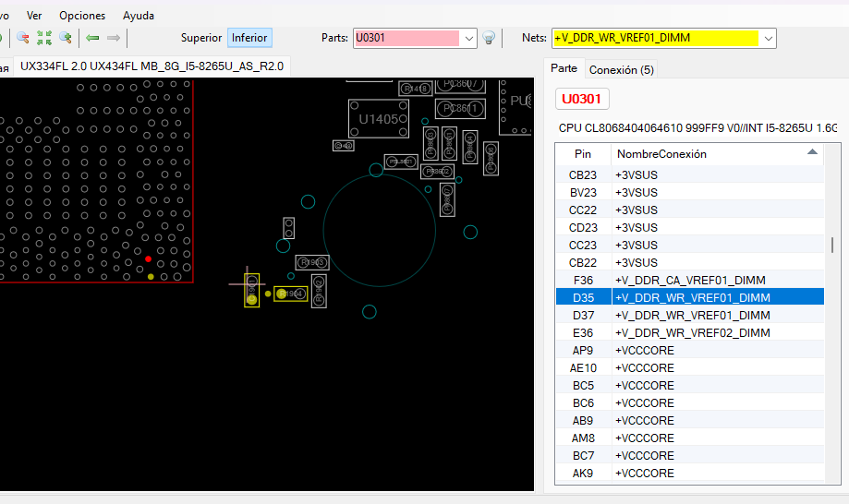Click the gray forward arrow icon
Viewport: 849px width, 504px height.
[x=114, y=38]
